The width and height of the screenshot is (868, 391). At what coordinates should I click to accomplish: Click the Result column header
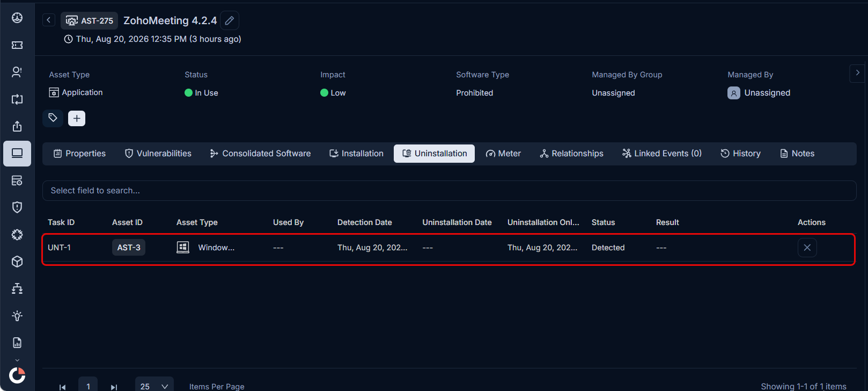(667, 222)
